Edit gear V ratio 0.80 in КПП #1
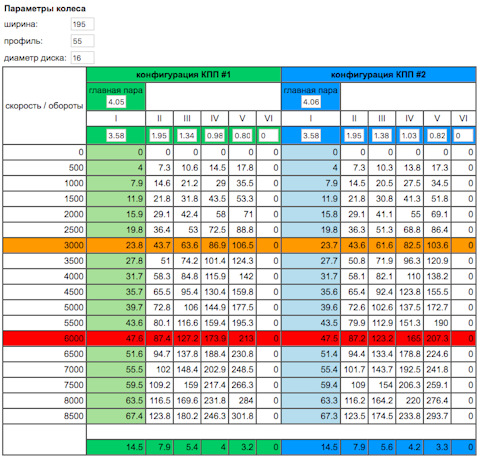This screenshot has height=461, width=480. pyautogui.click(x=242, y=136)
